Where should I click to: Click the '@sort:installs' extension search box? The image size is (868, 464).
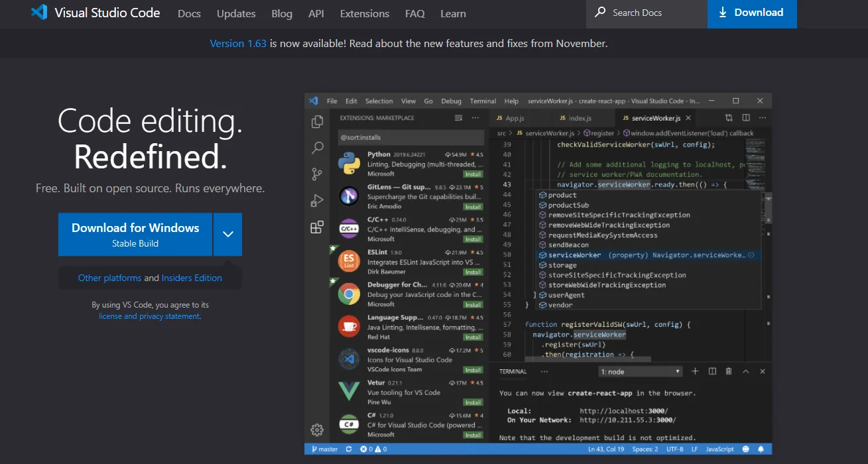pos(410,137)
